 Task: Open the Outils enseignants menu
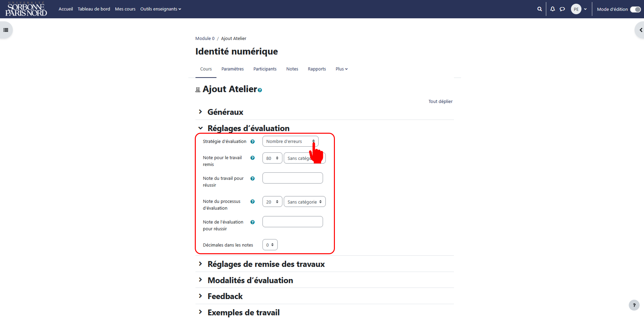click(161, 9)
